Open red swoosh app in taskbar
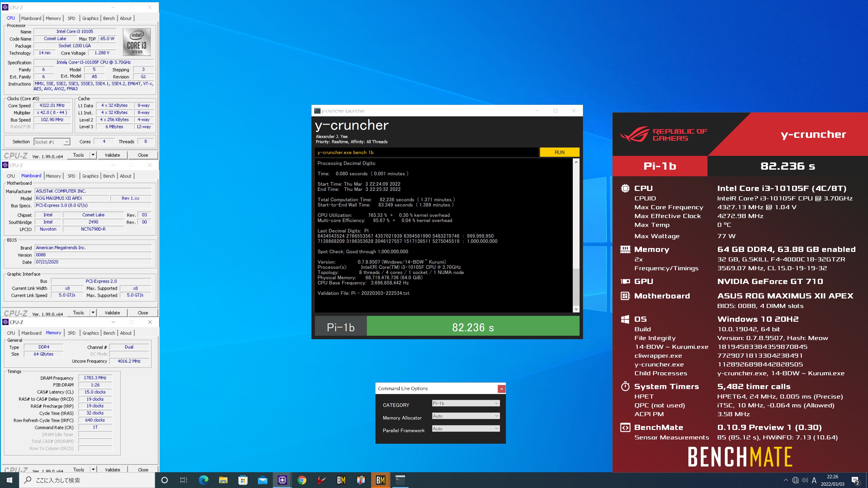 point(321,480)
